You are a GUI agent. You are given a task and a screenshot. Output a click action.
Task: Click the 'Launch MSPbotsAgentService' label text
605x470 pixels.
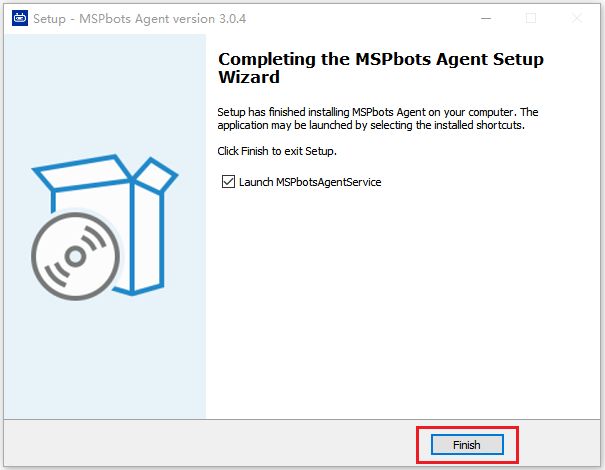(310, 182)
